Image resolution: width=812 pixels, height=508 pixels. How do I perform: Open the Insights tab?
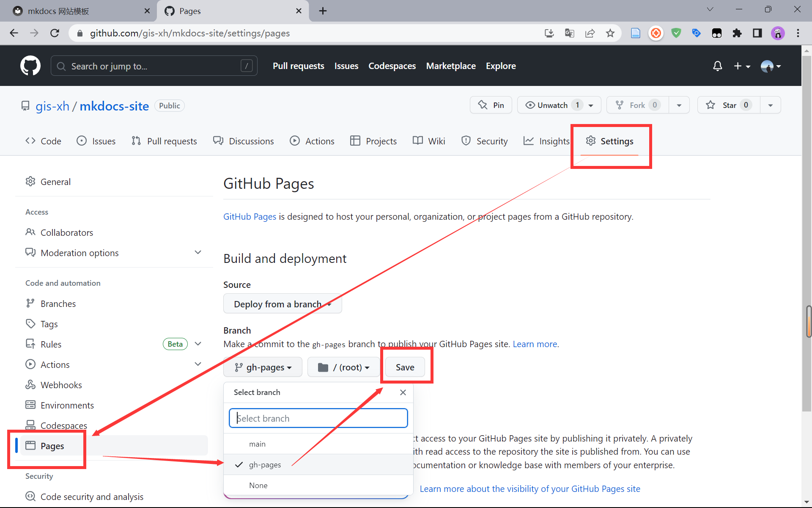pyautogui.click(x=547, y=141)
